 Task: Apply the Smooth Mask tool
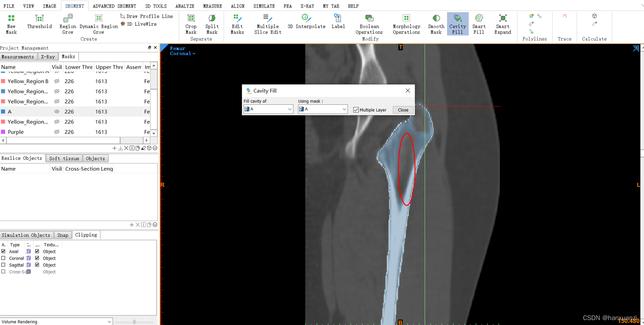(x=436, y=23)
